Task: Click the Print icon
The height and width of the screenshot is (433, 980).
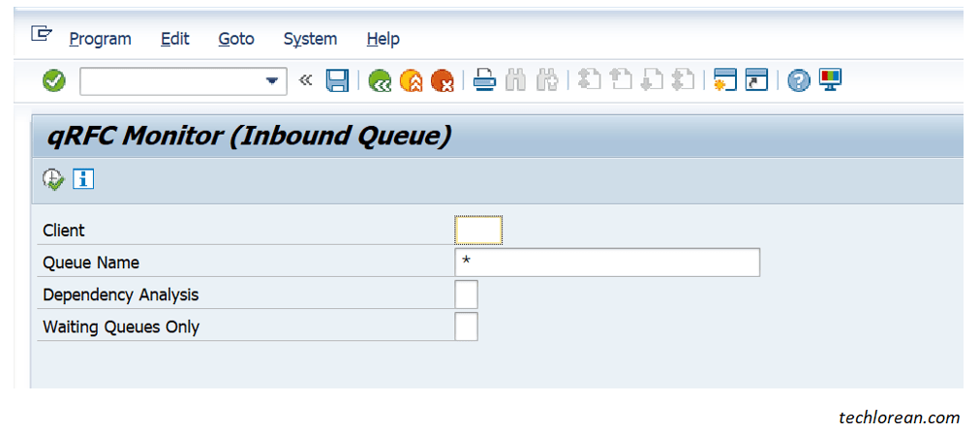Action: point(484,80)
